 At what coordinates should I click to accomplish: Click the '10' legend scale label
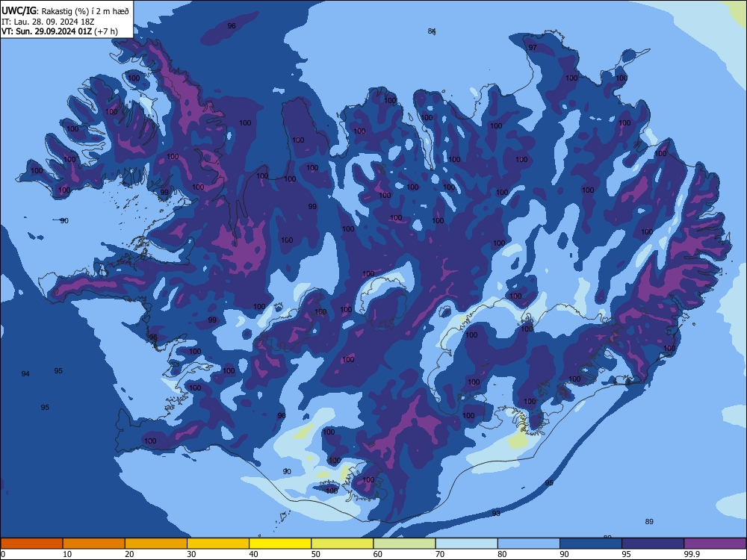pos(67,554)
